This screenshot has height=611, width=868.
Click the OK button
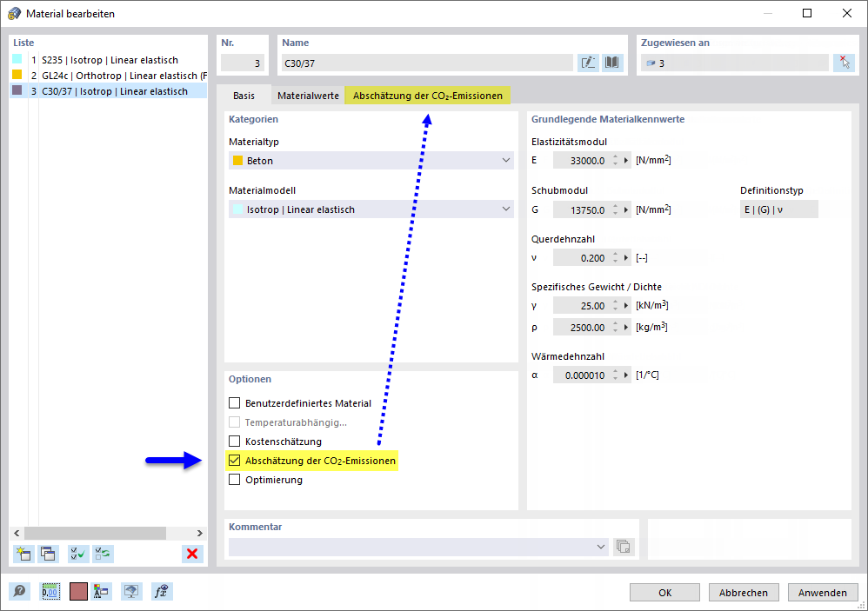pos(664,592)
